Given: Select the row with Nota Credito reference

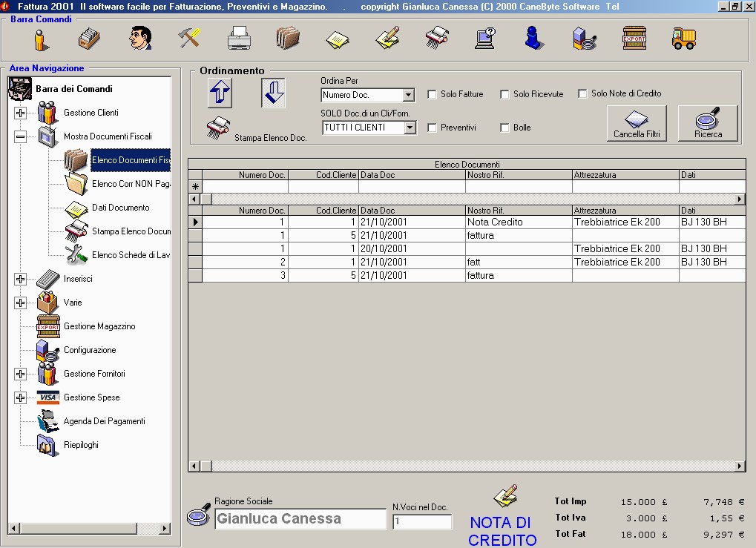Looking at the screenshot, I should [467, 222].
